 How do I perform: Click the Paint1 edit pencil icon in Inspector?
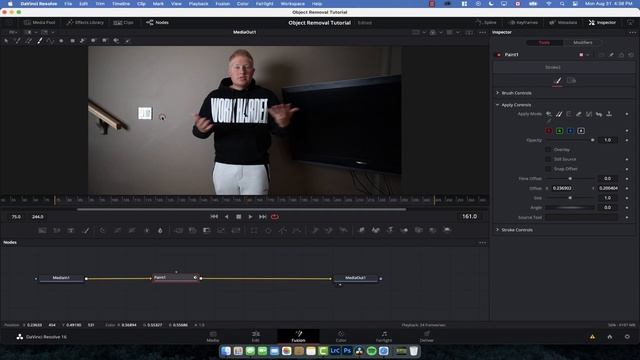pos(611,55)
